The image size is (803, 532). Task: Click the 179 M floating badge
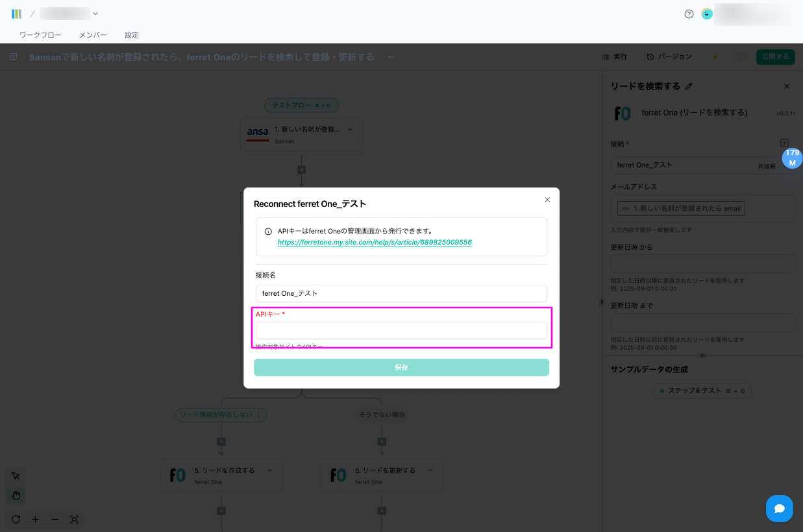(792, 158)
